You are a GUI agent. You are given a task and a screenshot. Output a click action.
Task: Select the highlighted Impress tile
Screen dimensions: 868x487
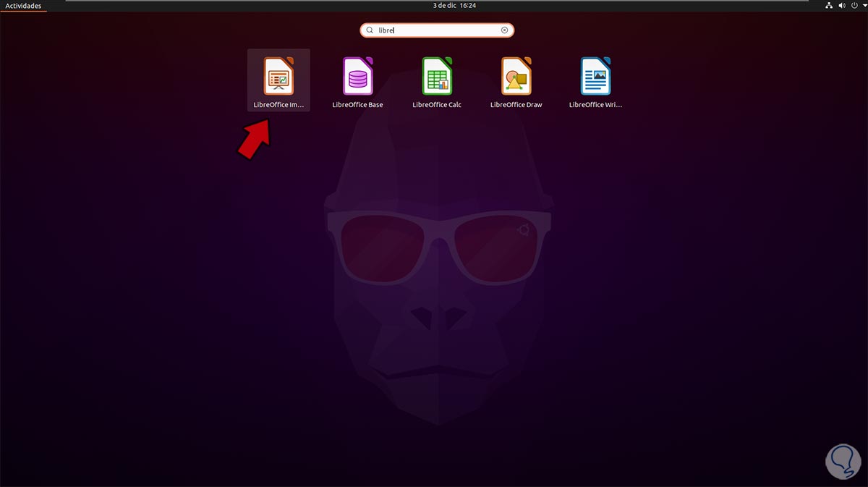[278, 80]
